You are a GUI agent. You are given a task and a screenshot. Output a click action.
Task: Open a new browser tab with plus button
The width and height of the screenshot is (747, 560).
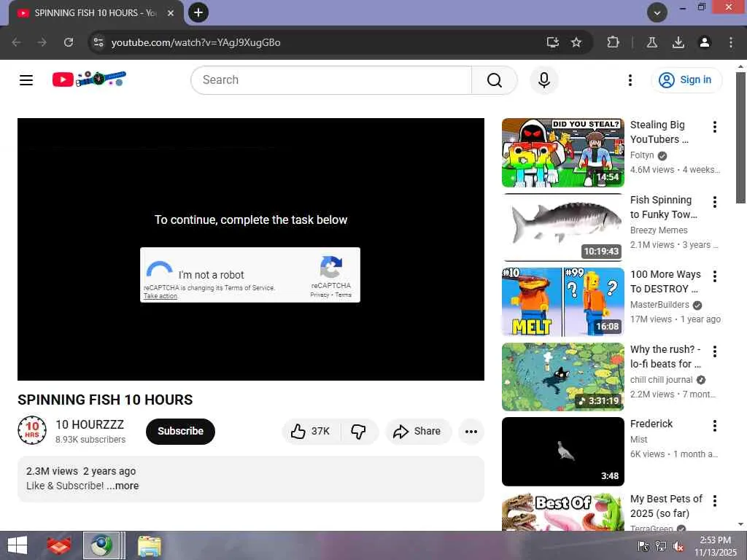click(198, 12)
